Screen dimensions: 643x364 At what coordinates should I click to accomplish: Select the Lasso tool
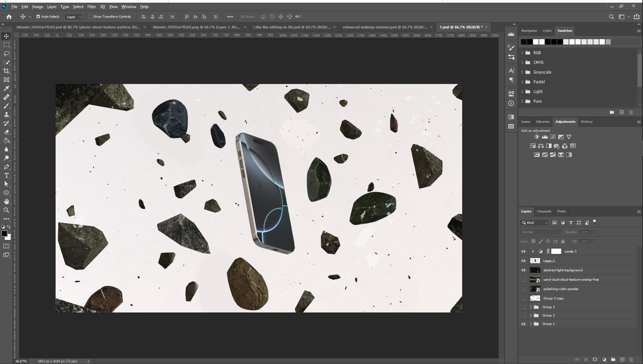pyautogui.click(x=6, y=54)
